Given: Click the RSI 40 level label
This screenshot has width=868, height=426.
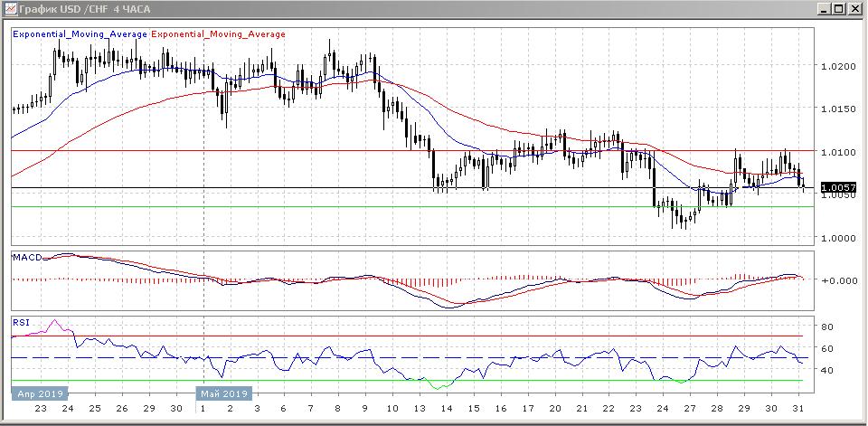Looking at the screenshot, I should [826, 370].
